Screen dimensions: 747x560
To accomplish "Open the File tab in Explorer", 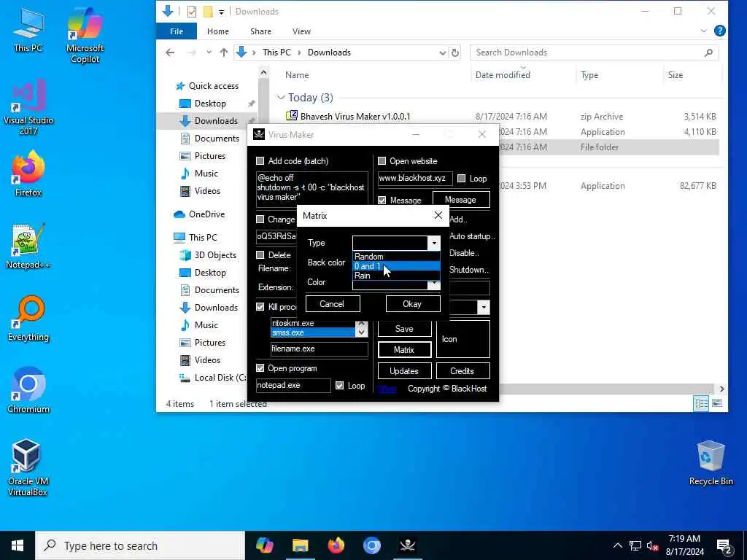I will tap(177, 31).
